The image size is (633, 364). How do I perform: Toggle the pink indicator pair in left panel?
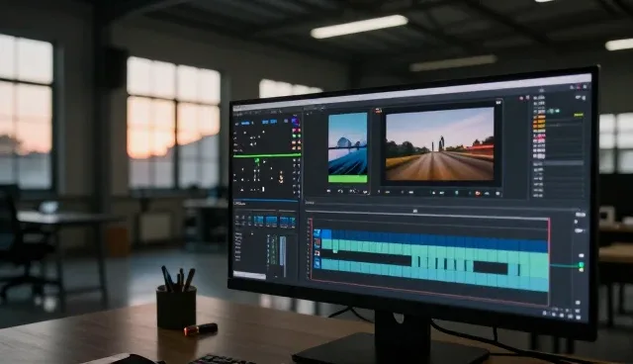pos(297,131)
